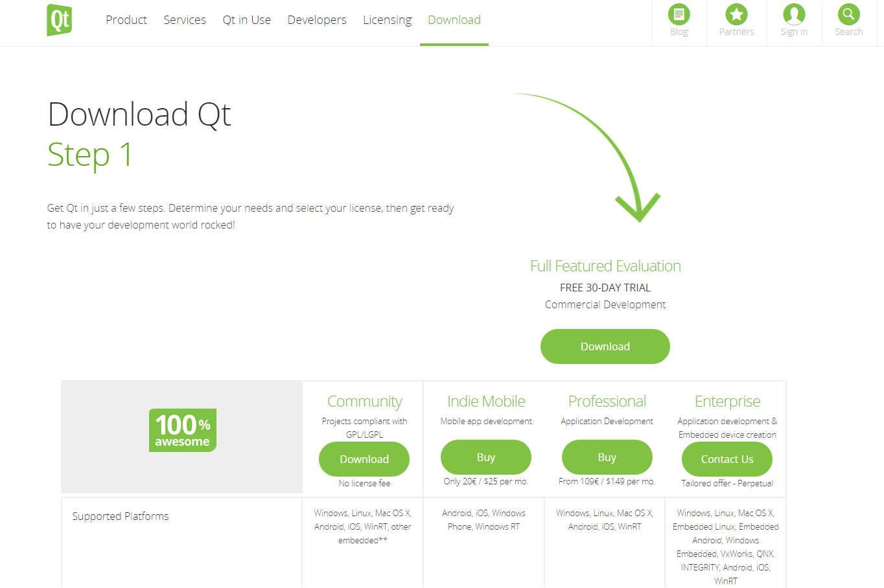Select the Download navigation tab
884x588 pixels.
pos(454,20)
